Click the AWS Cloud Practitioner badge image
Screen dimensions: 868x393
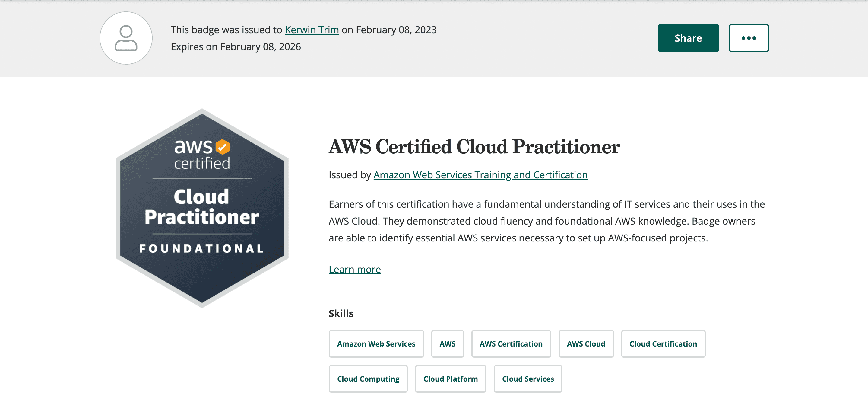tap(202, 208)
